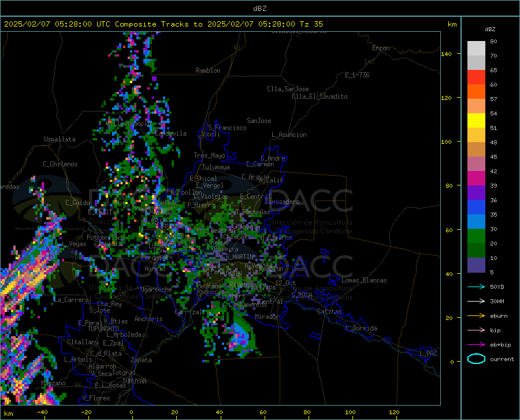Click the L_Dormida map label
The width and height of the screenshot is (520, 420).
[x=361, y=328]
